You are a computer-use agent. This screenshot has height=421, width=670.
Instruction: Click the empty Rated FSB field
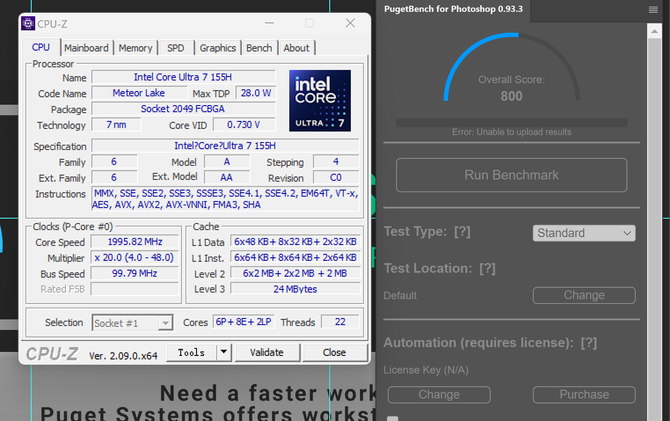(x=135, y=289)
